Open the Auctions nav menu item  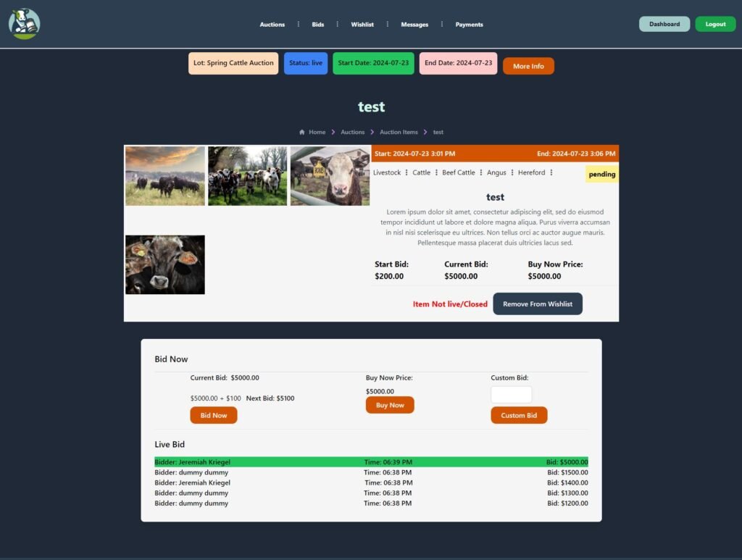pos(272,24)
